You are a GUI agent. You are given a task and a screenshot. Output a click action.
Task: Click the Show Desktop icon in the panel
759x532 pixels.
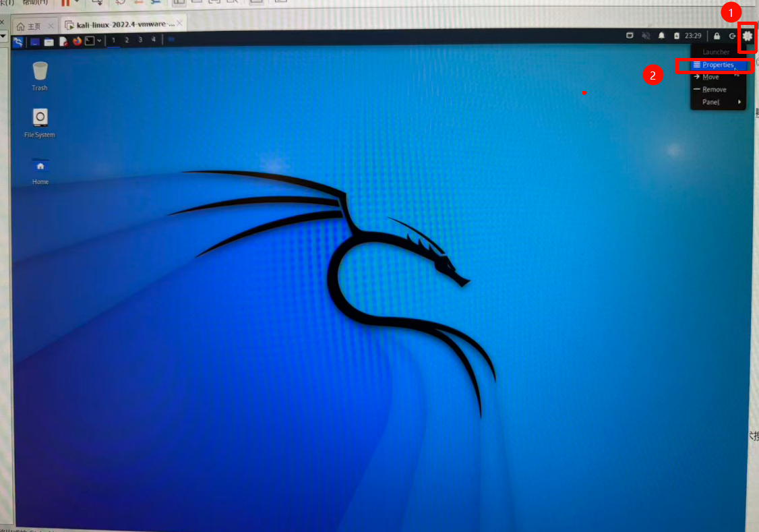(35, 42)
